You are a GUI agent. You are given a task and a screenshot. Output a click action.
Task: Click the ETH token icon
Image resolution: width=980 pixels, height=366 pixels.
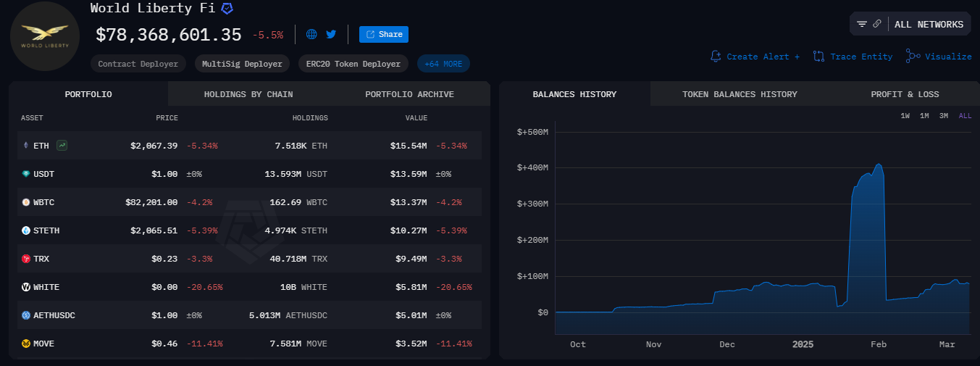27,146
